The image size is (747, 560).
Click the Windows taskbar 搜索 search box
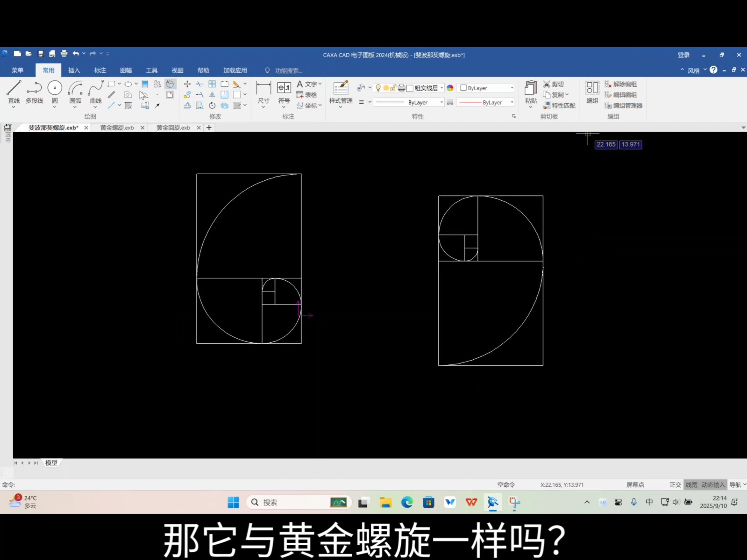pyautogui.click(x=299, y=502)
